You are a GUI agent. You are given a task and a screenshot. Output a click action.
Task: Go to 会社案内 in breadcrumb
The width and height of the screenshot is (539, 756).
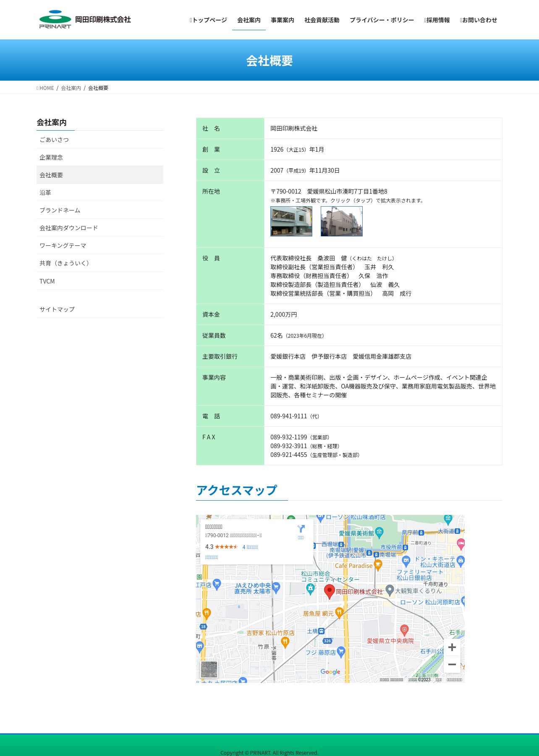(x=71, y=88)
